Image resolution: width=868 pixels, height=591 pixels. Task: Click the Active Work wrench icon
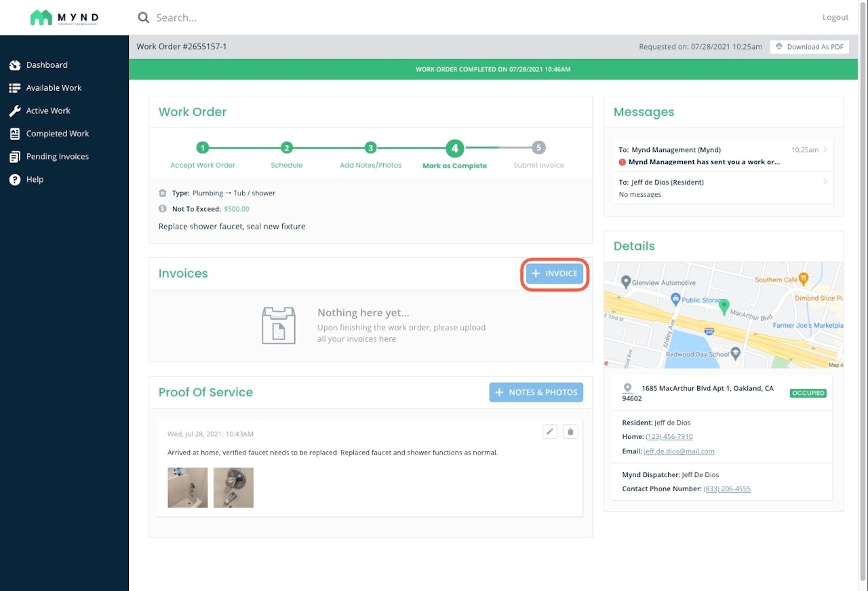pyautogui.click(x=15, y=111)
